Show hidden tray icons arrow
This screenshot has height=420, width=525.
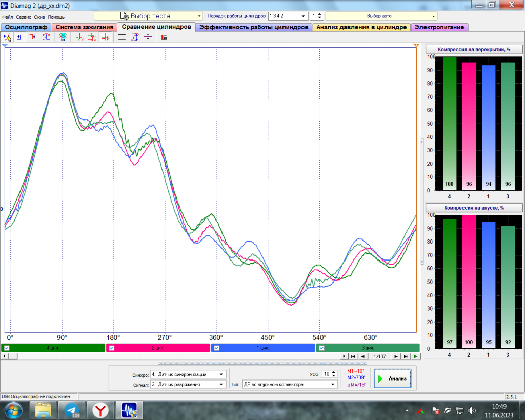click(x=407, y=411)
